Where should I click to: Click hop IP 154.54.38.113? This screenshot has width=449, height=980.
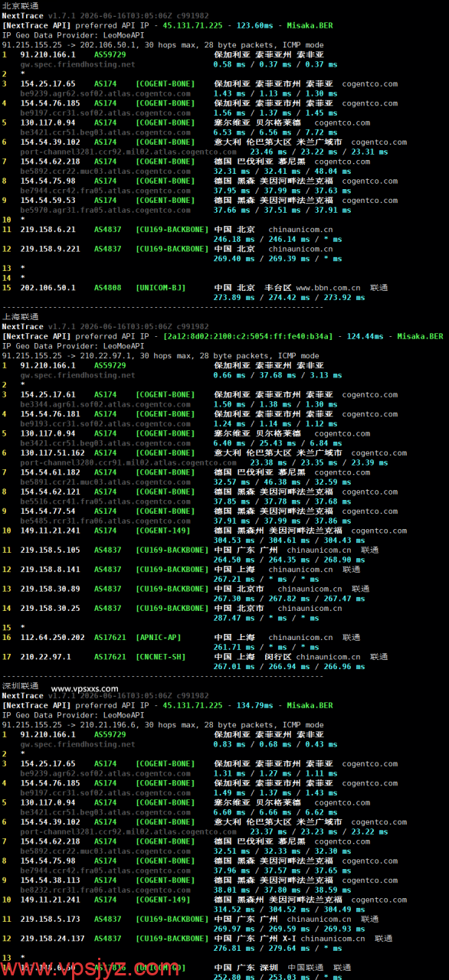(x=50, y=880)
